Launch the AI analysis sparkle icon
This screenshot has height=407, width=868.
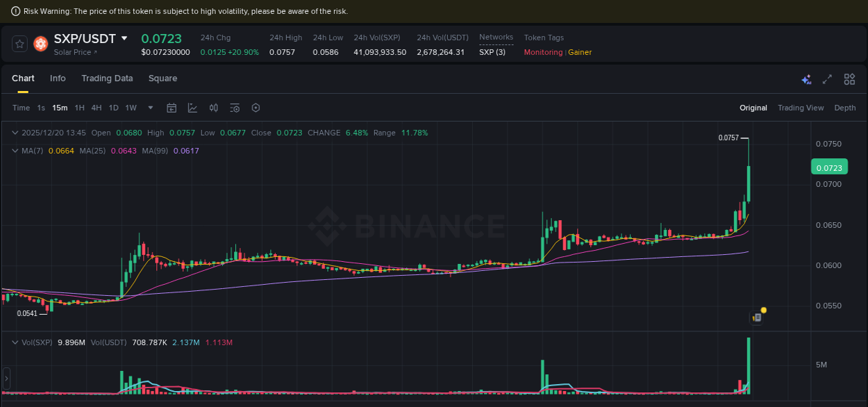click(806, 79)
